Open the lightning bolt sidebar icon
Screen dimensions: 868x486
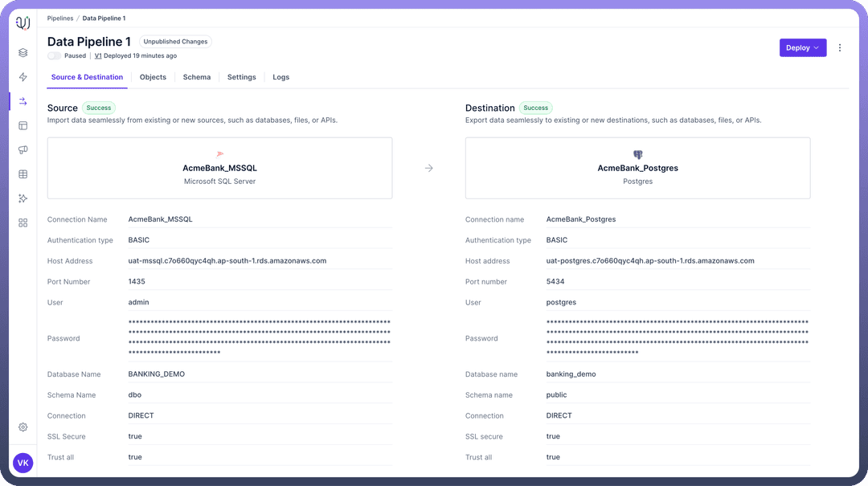point(23,77)
